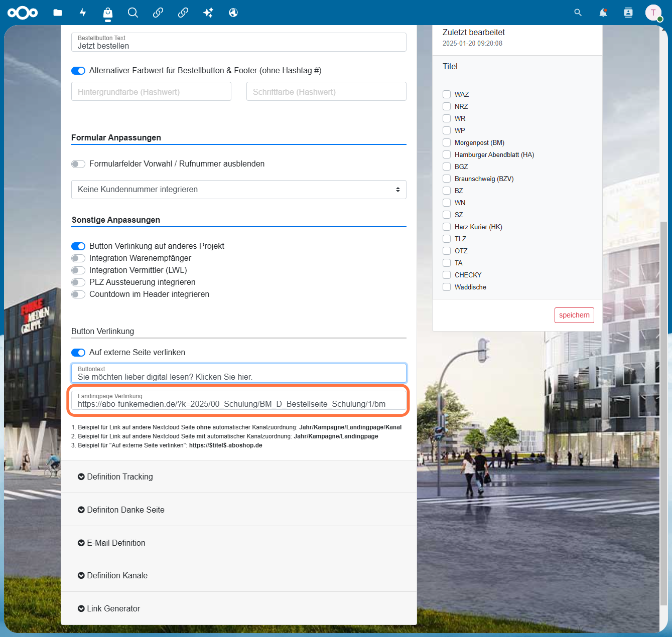The width and height of the screenshot is (672, 637).
Task: Expand the Link Generator section
Action: (x=239, y=608)
